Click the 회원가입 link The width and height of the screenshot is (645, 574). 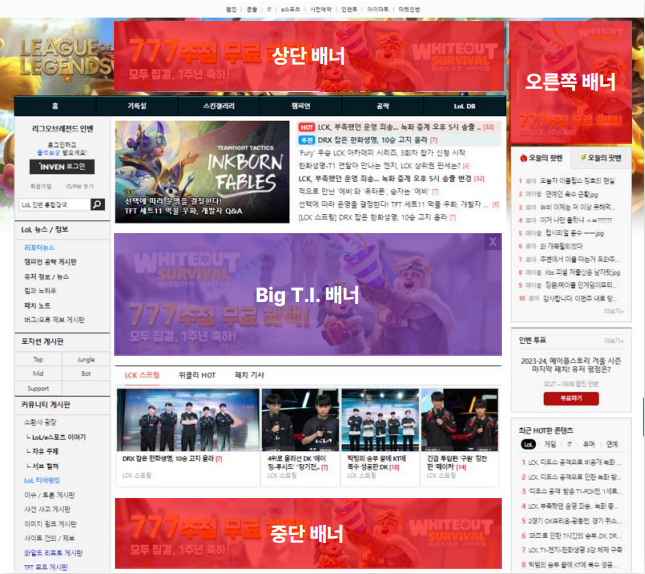(41, 186)
